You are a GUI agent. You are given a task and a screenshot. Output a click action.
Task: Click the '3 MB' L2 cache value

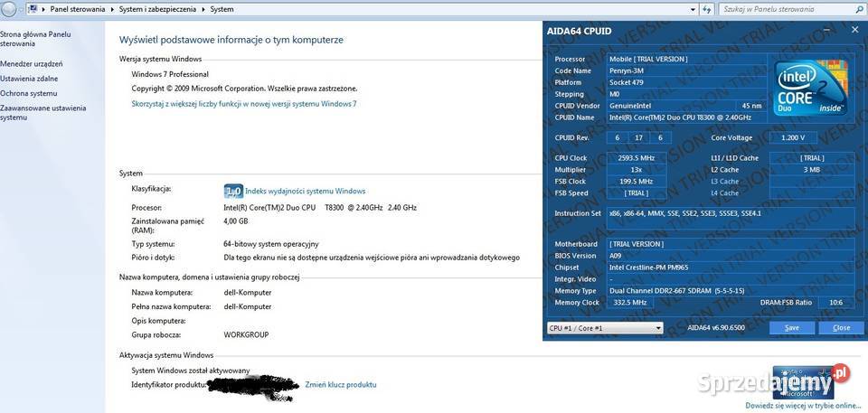tap(812, 169)
